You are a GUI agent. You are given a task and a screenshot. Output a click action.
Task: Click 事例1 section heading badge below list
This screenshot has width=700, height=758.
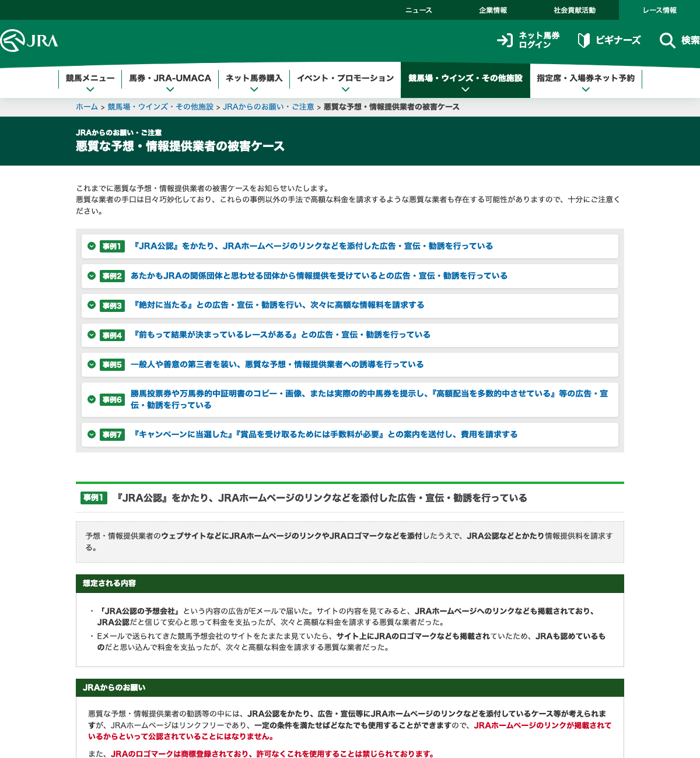coord(94,498)
